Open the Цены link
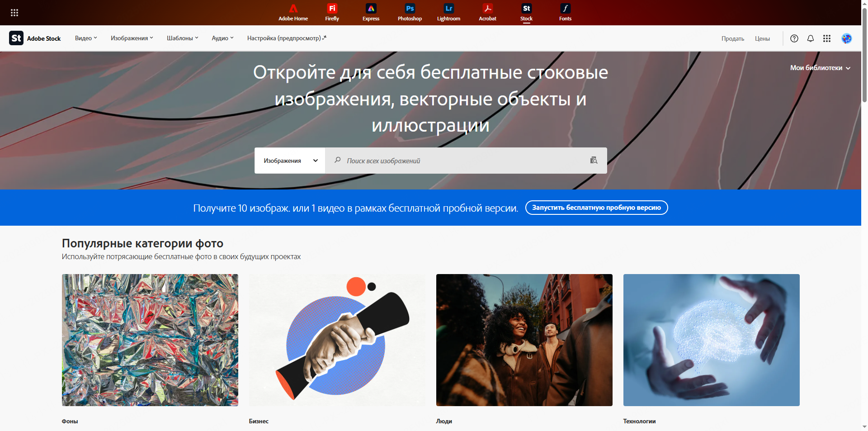The height and width of the screenshot is (431, 868). coord(762,39)
